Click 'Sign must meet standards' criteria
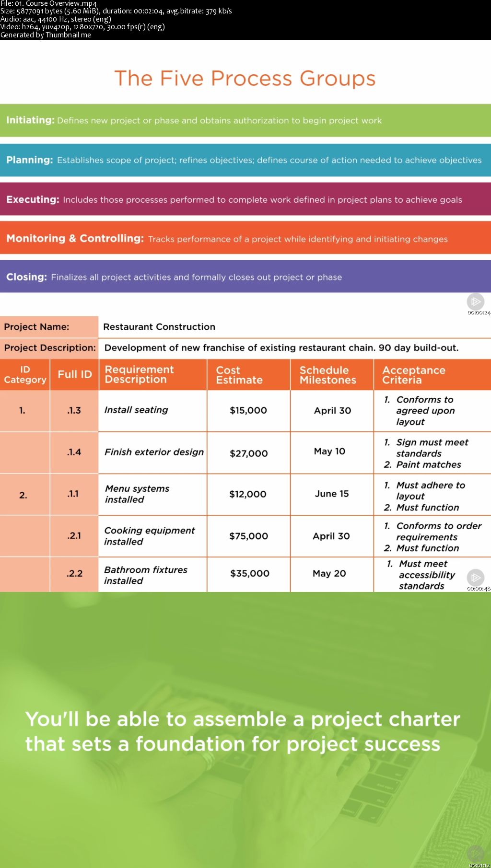Screen dimensions: 491x868 point(426,448)
